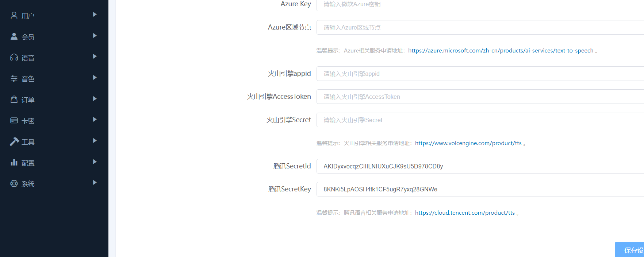The height and width of the screenshot is (257, 644).
Task: Click the 工具 sidebar label
Action: (x=28, y=142)
